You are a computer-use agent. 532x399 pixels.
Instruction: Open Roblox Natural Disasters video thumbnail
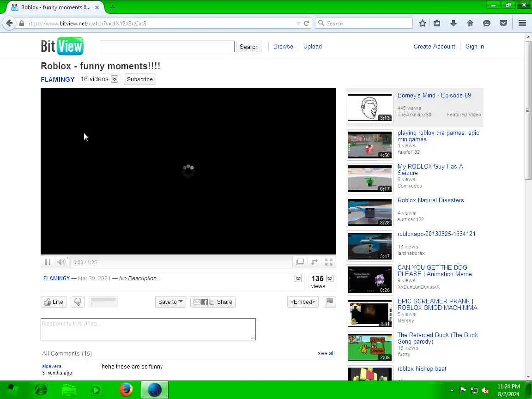point(370,212)
